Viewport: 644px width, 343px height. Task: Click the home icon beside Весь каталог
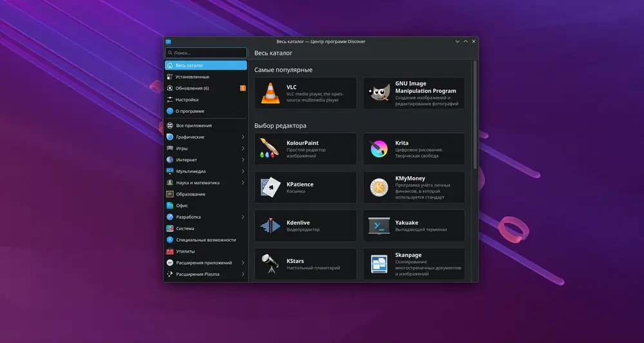[x=169, y=65]
